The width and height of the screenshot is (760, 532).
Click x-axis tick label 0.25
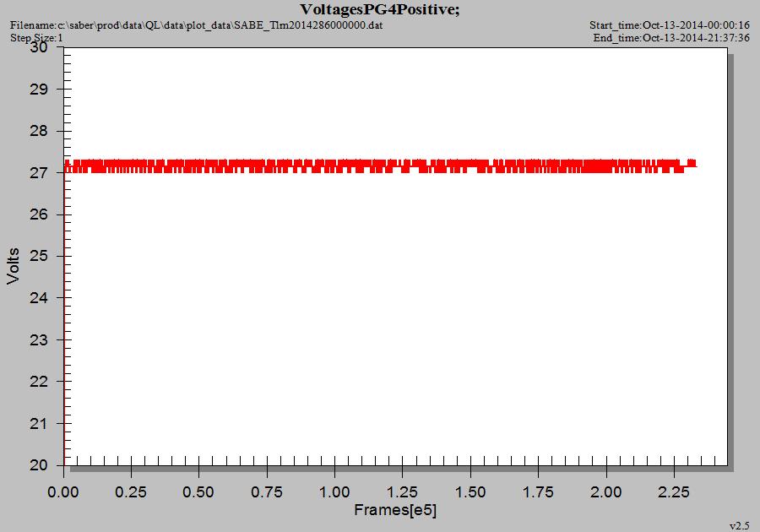click(x=131, y=492)
